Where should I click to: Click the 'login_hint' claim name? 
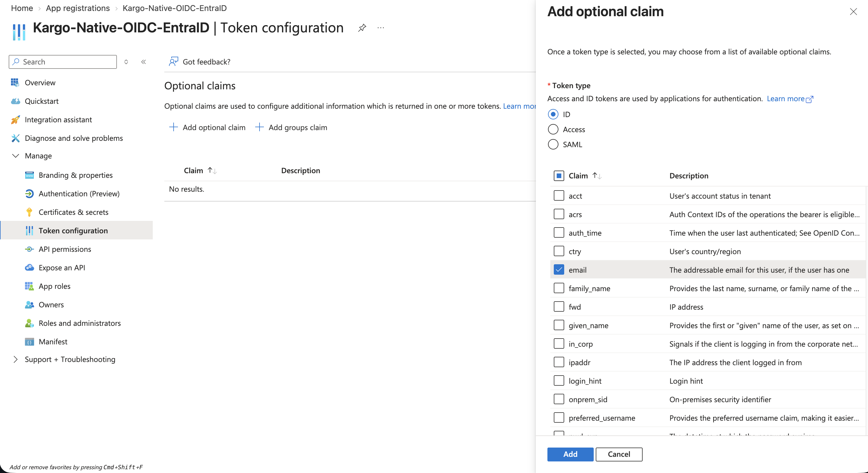tap(585, 381)
